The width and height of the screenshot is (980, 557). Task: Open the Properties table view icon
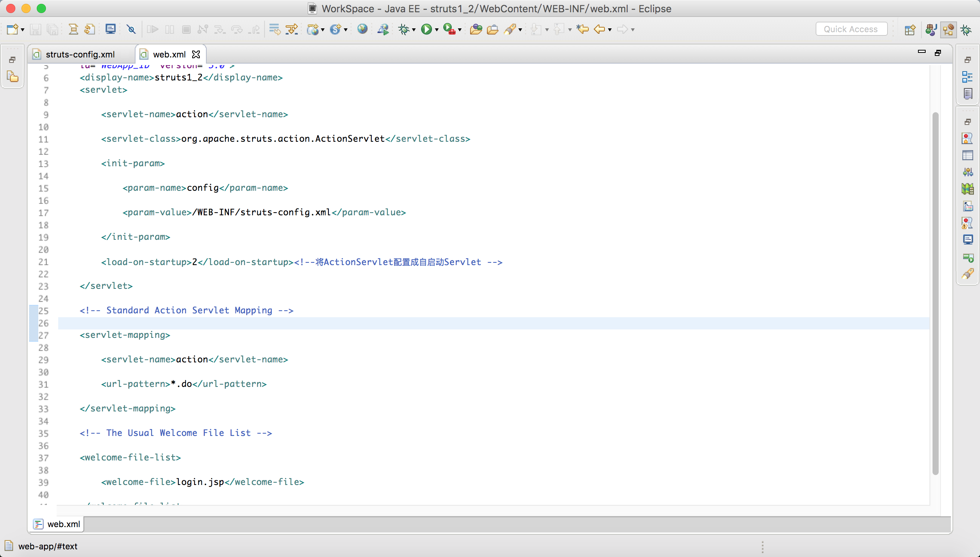click(967, 155)
